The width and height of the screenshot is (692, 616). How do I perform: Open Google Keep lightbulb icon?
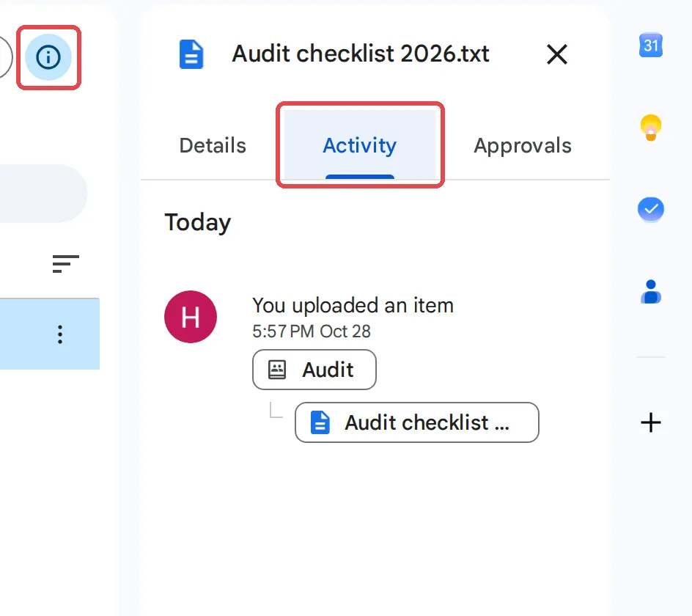[651, 127]
